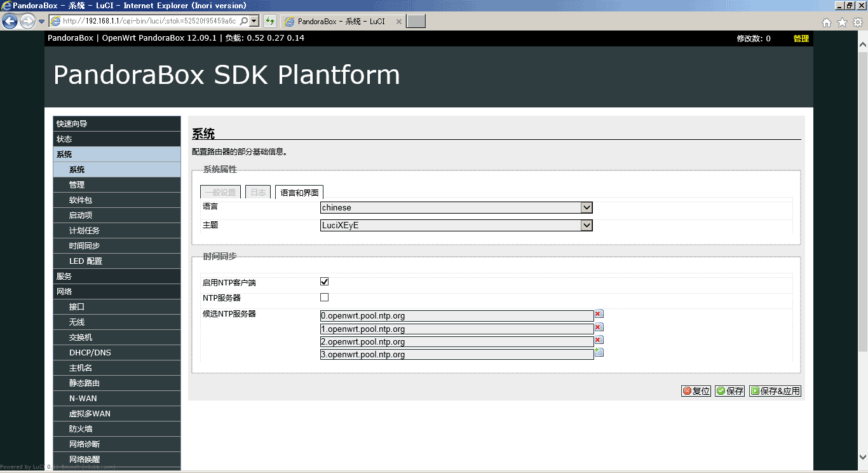Open 快速向导 in the sidebar
This screenshot has height=473, width=868.
pos(117,123)
